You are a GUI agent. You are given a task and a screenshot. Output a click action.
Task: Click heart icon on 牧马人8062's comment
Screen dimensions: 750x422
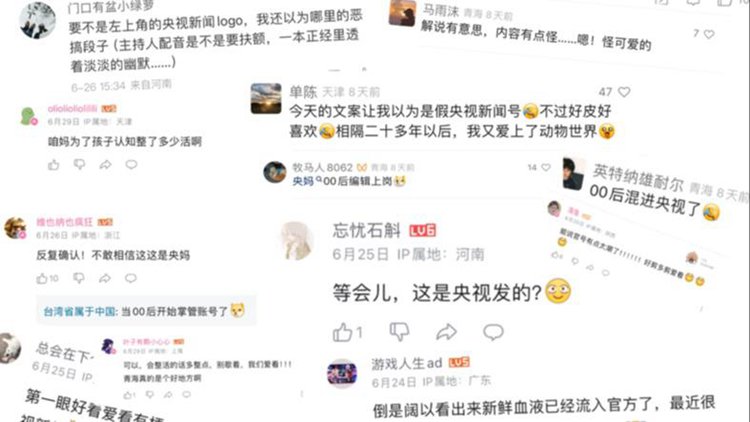pyautogui.click(x=546, y=167)
